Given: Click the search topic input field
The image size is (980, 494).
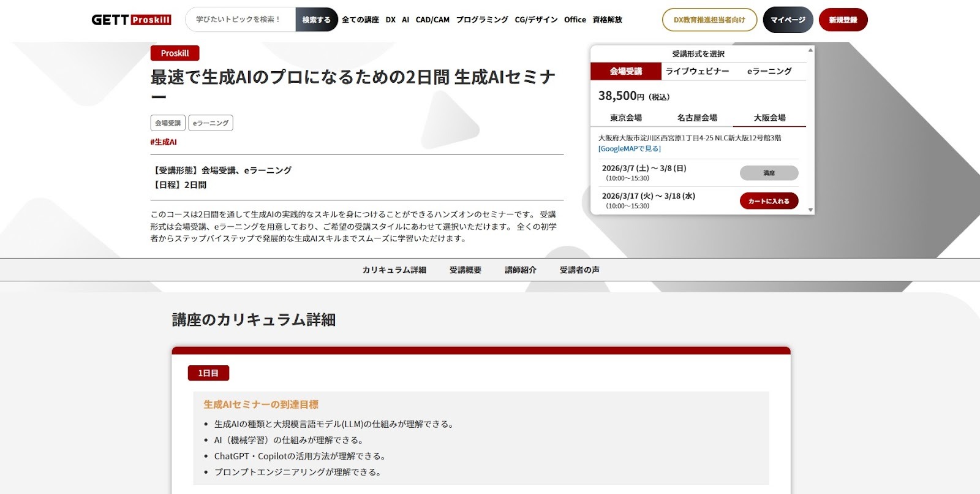Looking at the screenshot, I should pos(240,20).
